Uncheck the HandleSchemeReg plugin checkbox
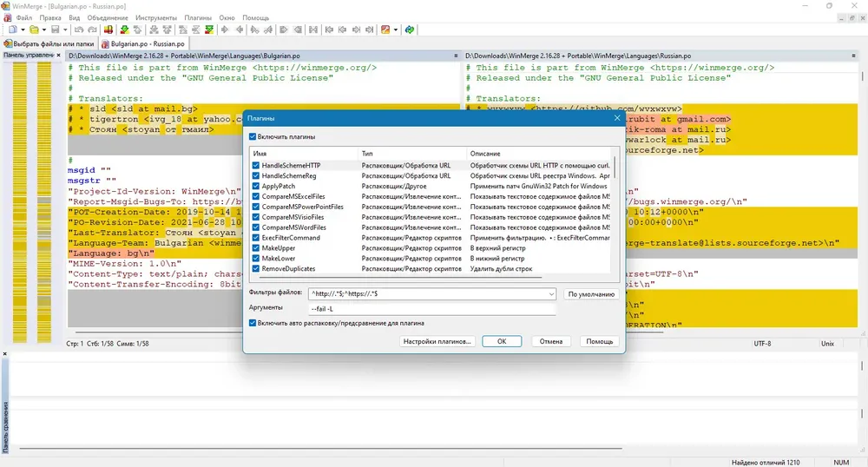The width and height of the screenshot is (868, 467). 256,176
